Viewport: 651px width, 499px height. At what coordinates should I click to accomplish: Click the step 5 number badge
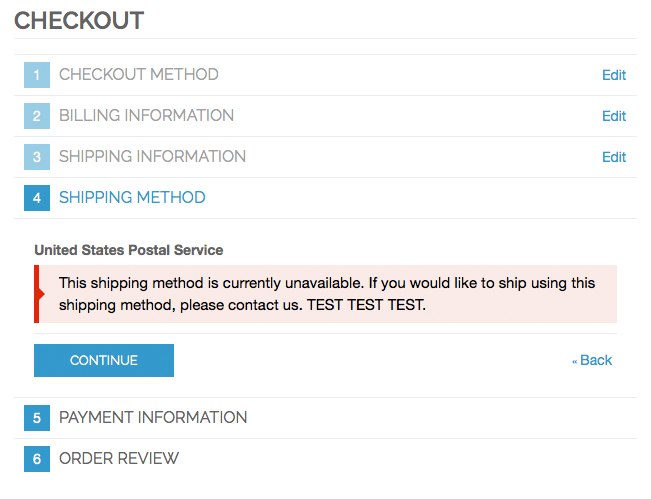[x=37, y=418]
